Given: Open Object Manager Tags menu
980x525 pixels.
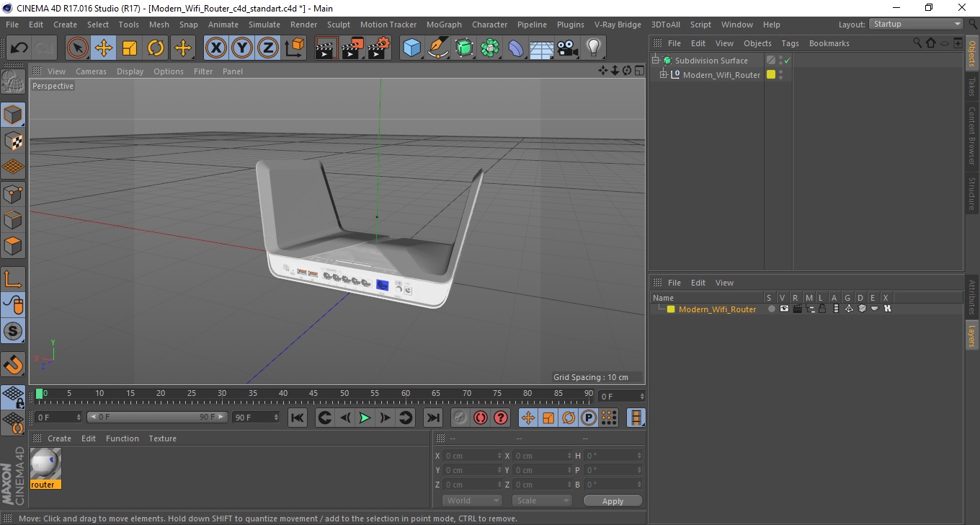Looking at the screenshot, I should point(790,43).
